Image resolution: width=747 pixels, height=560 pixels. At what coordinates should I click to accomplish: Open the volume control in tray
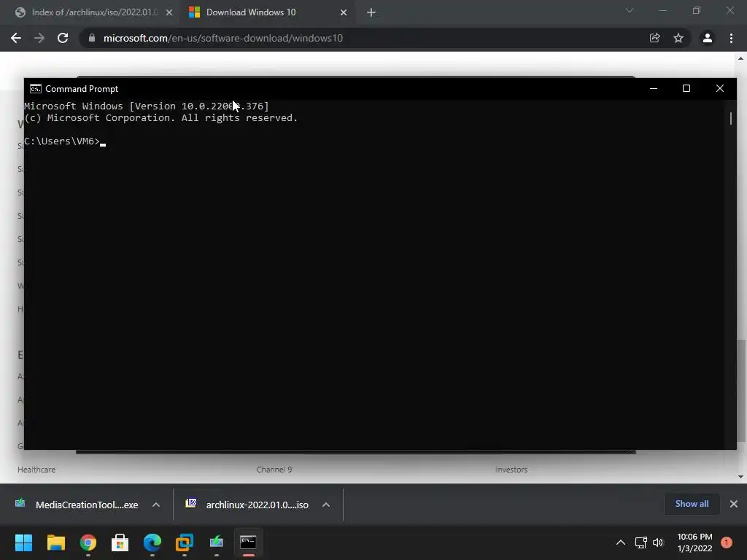click(x=659, y=542)
